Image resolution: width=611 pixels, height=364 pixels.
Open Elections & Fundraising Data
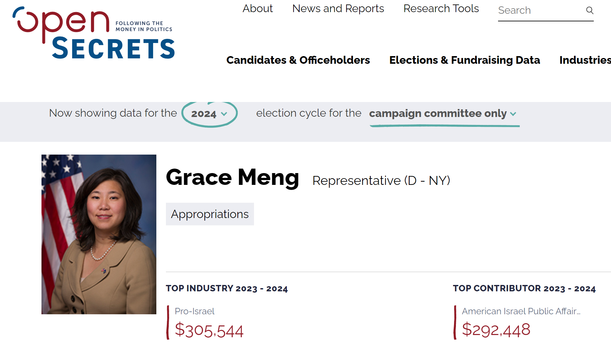tap(465, 60)
